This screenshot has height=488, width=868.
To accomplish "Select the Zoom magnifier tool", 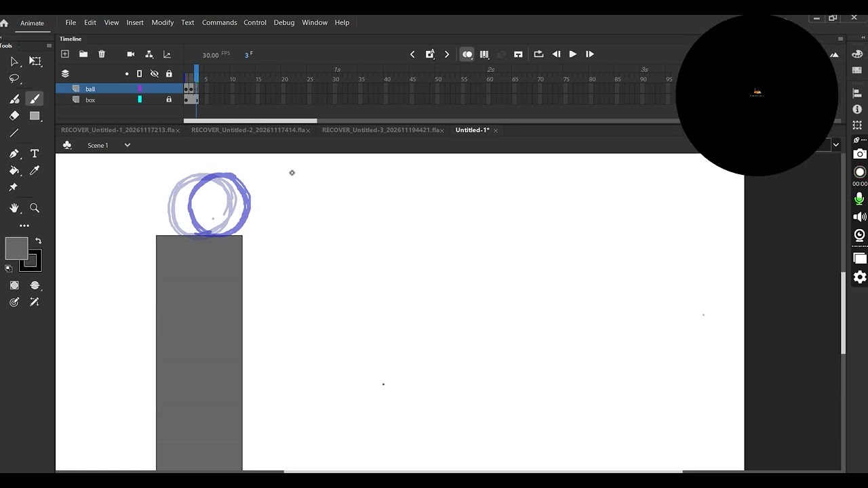I will pyautogui.click(x=35, y=208).
